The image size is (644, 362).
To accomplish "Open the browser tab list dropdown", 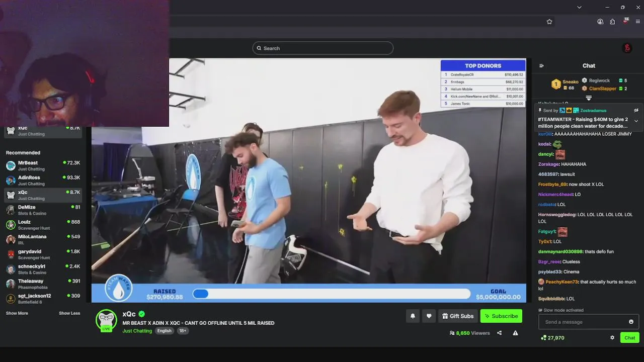I will 579,7.
